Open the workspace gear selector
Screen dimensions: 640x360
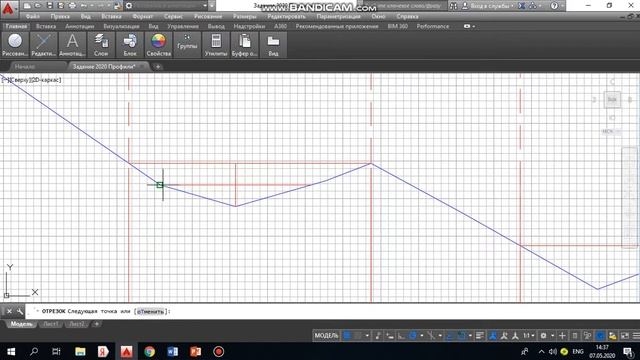pos(129,6)
